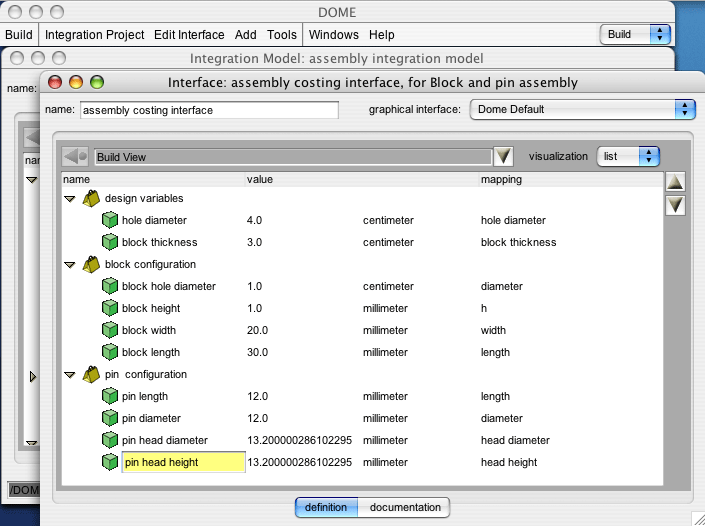Collapse the block configuration group
The image size is (705, 526).
click(70, 265)
